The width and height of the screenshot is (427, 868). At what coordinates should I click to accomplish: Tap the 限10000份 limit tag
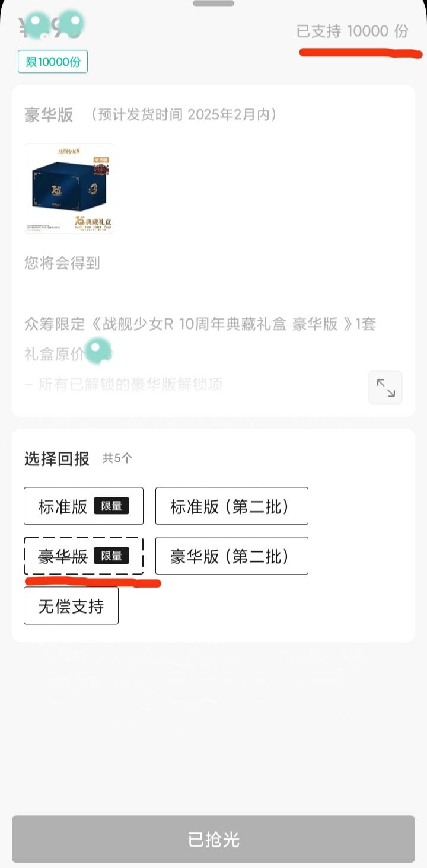(x=53, y=62)
